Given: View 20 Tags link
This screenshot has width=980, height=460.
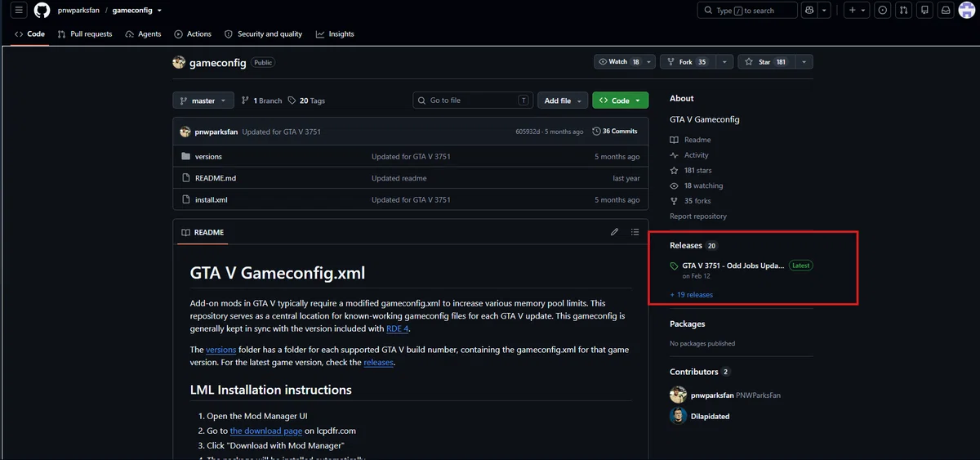Looking at the screenshot, I should pos(306,100).
